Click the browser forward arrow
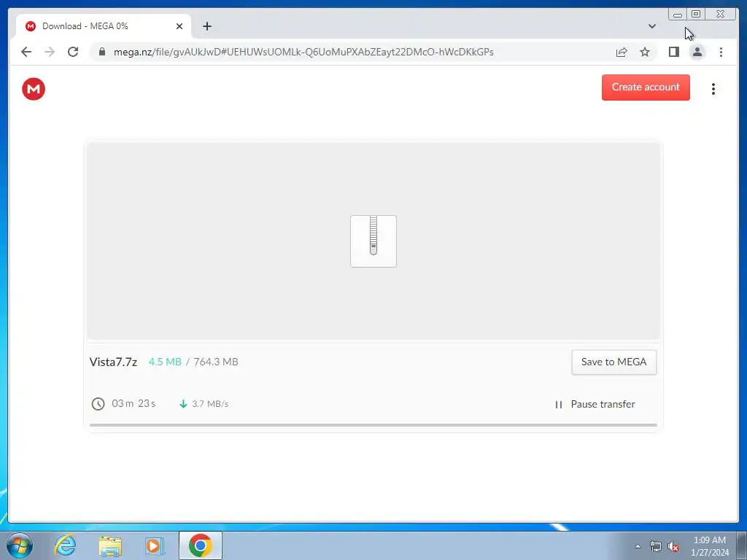Screen dimensions: 747x560 (x=50, y=52)
